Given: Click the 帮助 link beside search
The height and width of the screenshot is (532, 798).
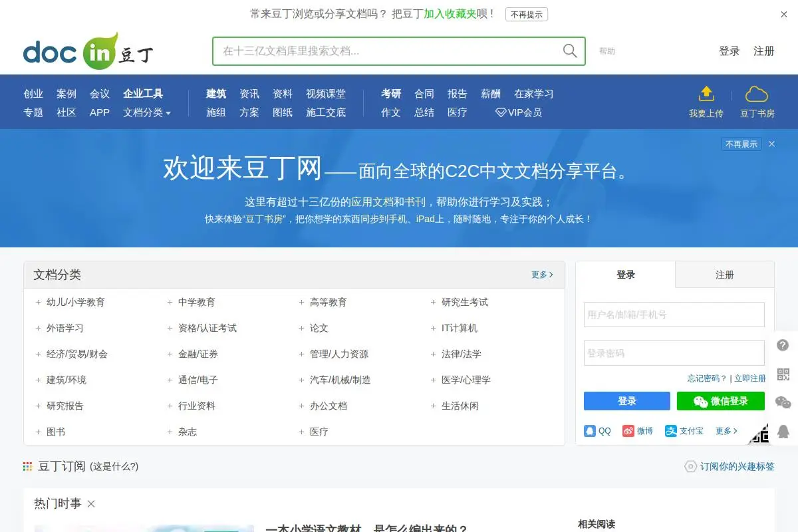Looking at the screenshot, I should click(x=607, y=51).
